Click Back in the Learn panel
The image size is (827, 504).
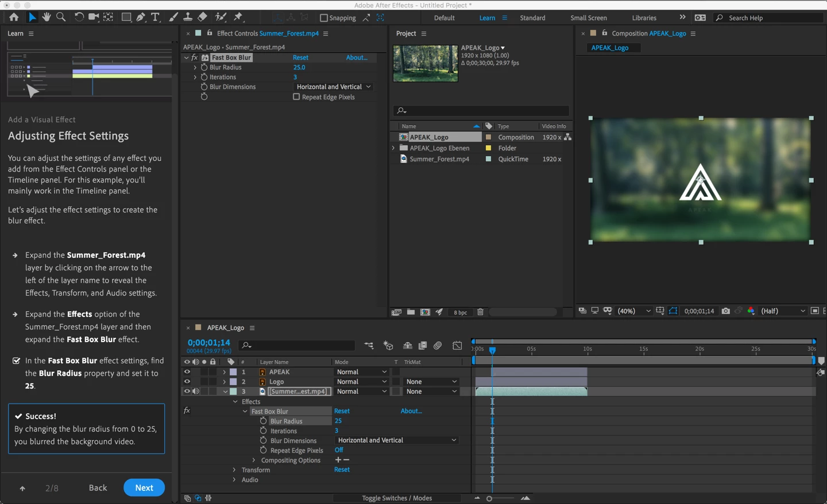[x=98, y=487]
